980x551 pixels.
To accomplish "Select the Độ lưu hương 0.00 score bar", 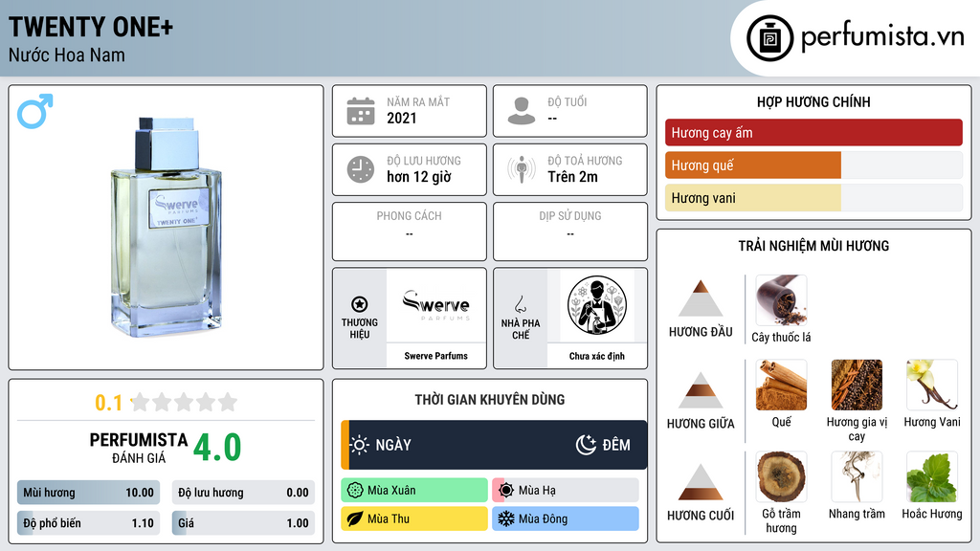I will 243,493.
